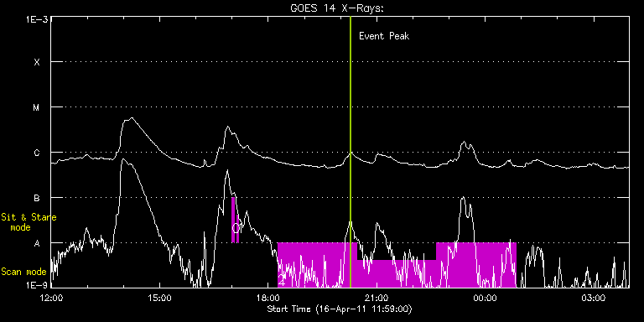This screenshot has height=322, width=644.
Task: Click the "GOES 14 X-Rays:" plot title
Action: pos(336,8)
